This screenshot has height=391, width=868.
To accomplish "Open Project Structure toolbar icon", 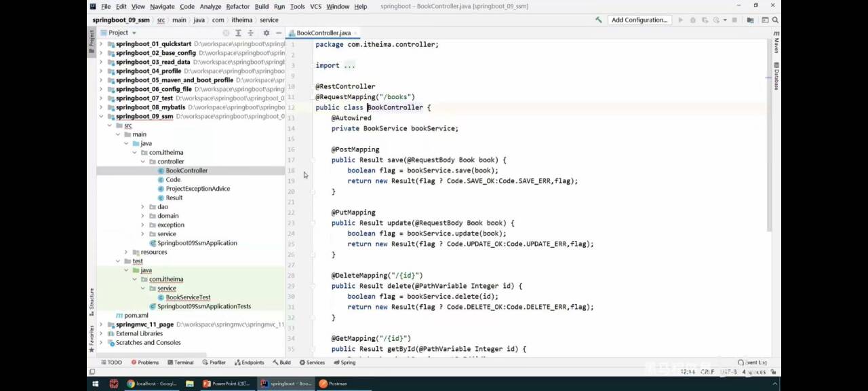I will coord(750,20).
